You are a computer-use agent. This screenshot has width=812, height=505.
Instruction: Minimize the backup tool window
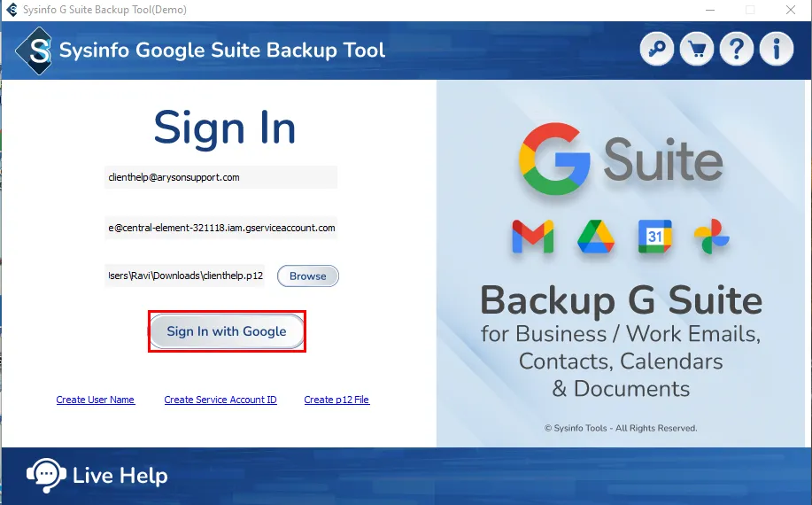coord(710,10)
